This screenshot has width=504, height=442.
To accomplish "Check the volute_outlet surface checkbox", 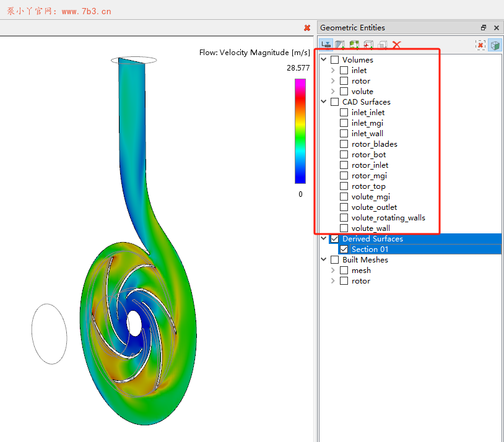I will point(344,207).
